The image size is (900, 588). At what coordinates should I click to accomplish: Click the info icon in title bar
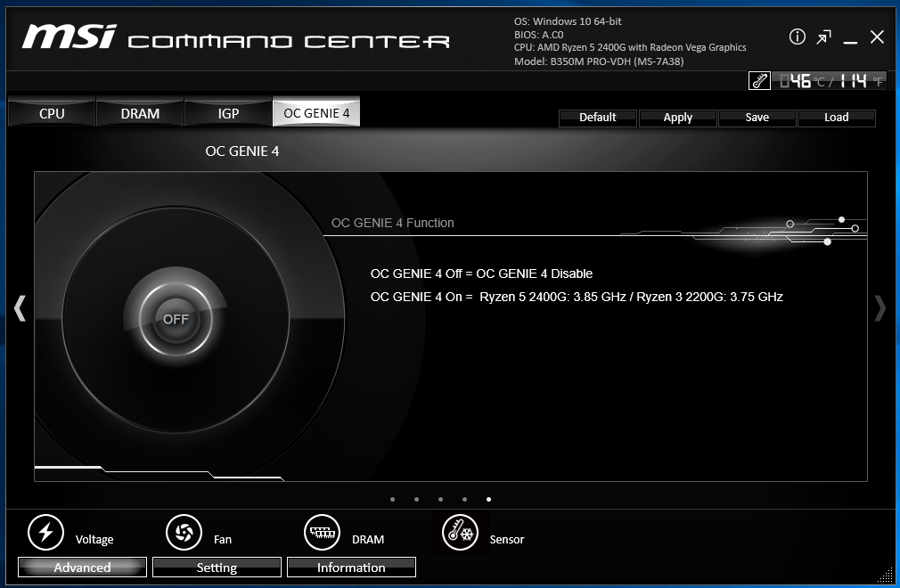tap(797, 37)
